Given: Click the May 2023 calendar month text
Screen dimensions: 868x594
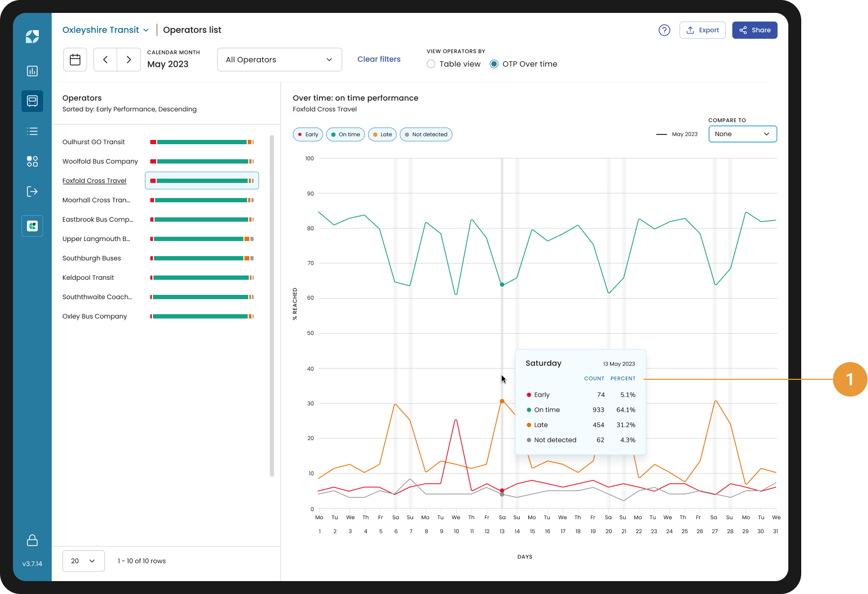Looking at the screenshot, I should click(168, 64).
